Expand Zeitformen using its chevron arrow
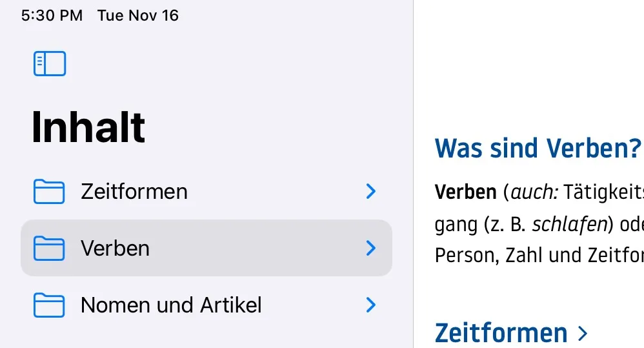Image resolution: width=644 pixels, height=348 pixels. point(370,192)
